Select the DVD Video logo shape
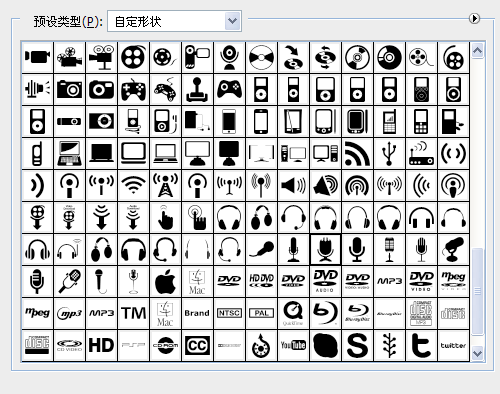 pyautogui.click(x=421, y=281)
